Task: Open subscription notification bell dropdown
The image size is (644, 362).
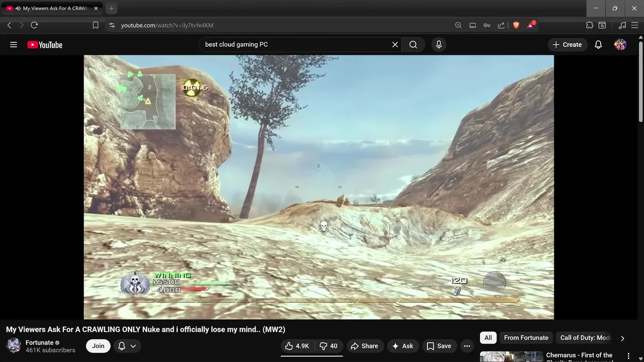Action: point(127,346)
